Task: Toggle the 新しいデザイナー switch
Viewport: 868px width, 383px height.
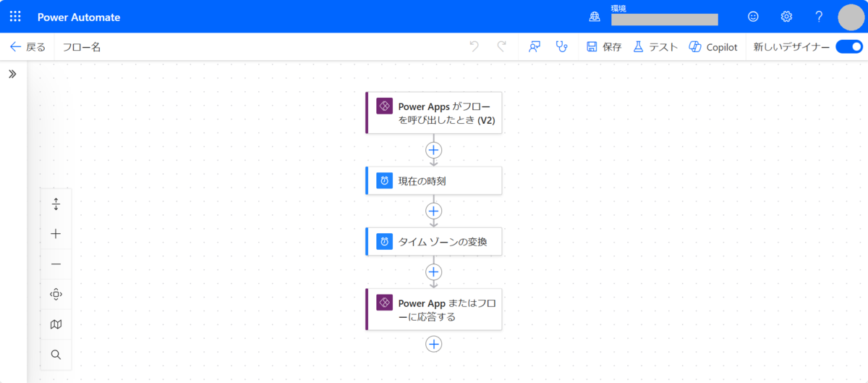Action: coord(849,46)
